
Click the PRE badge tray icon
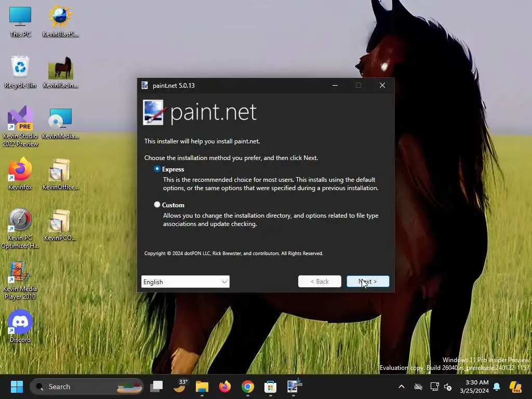click(x=516, y=387)
